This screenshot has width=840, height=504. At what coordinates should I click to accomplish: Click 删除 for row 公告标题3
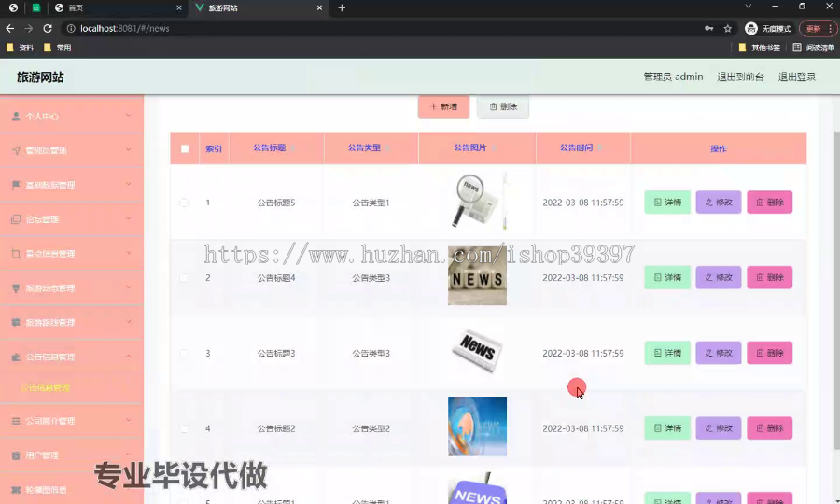pyautogui.click(x=770, y=353)
